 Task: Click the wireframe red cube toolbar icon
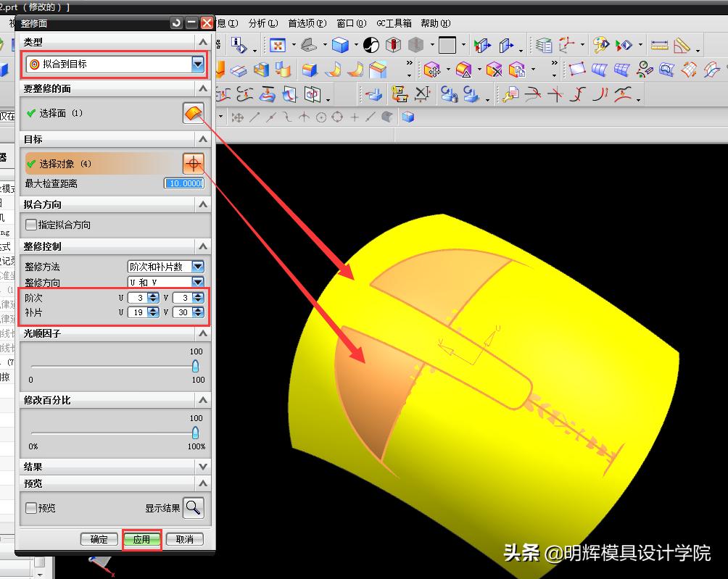tap(393, 45)
